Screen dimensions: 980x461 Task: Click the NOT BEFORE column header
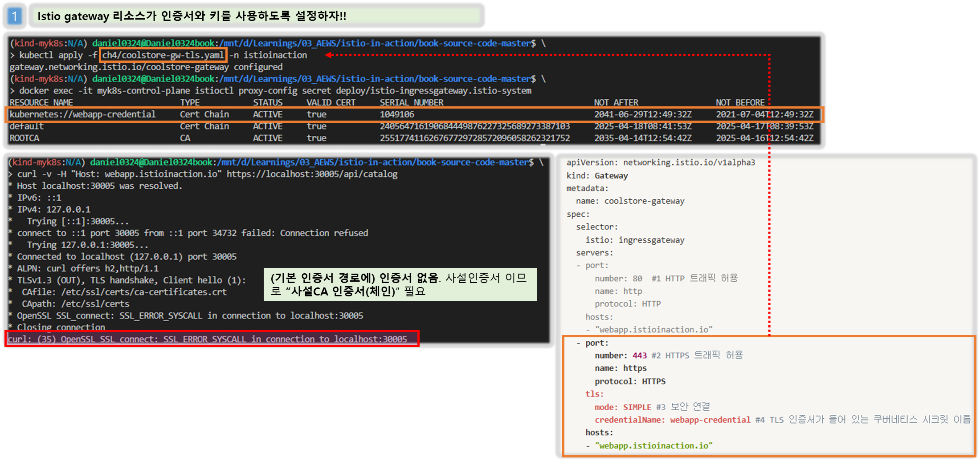click(x=740, y=102)
